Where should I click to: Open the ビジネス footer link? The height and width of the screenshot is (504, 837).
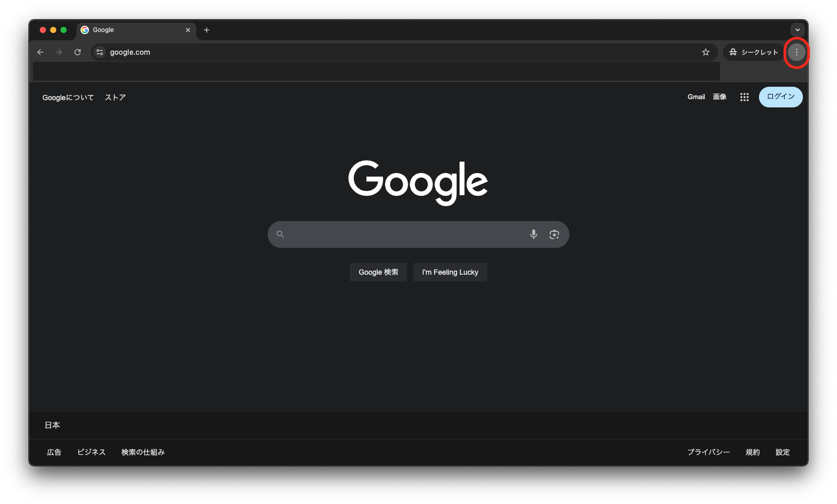coord(91,452)
